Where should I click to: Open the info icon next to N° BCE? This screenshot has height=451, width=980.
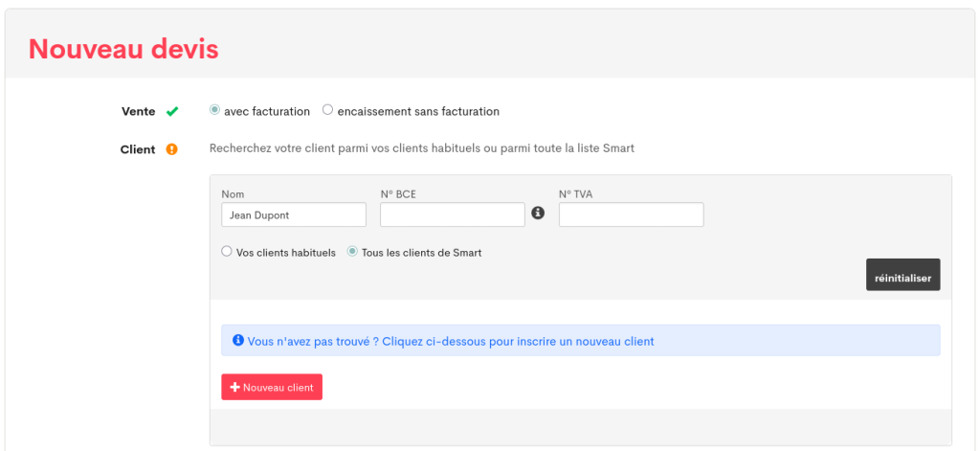(538, 213)
